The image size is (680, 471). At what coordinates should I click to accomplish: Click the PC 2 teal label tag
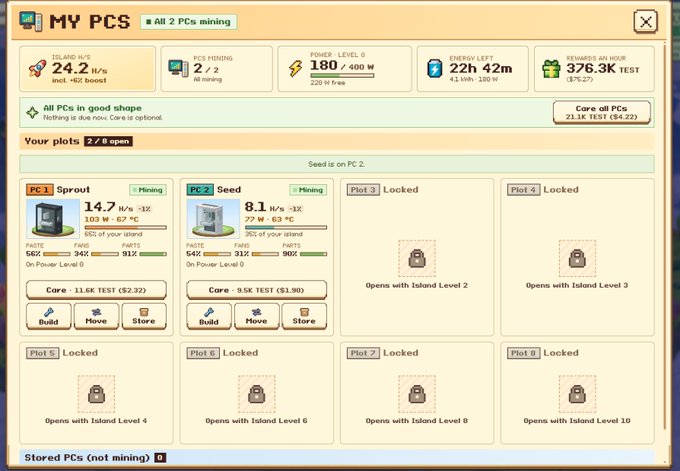point(200,190)
